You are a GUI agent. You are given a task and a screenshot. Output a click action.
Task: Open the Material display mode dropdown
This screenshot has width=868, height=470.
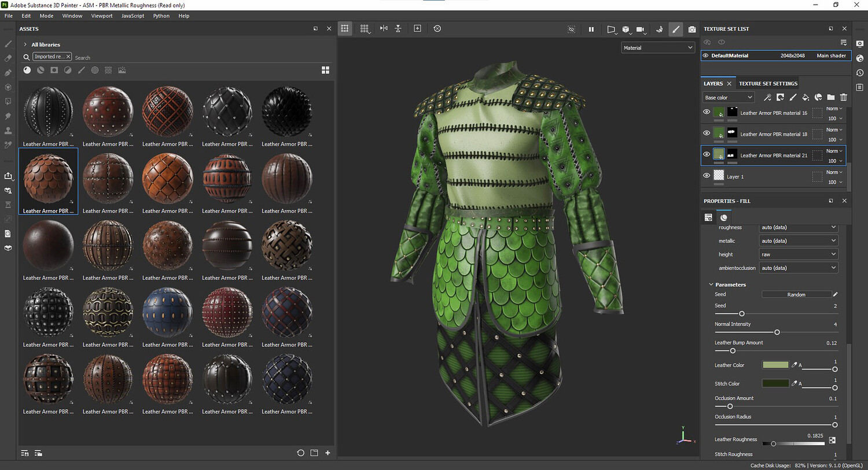click(x=658, y=48)
